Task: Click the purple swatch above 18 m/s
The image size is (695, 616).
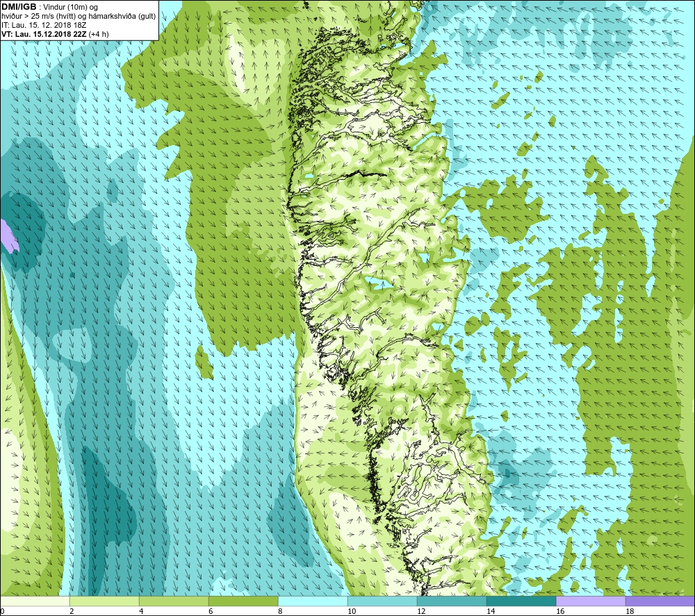Action: click(x=660, y=601)
